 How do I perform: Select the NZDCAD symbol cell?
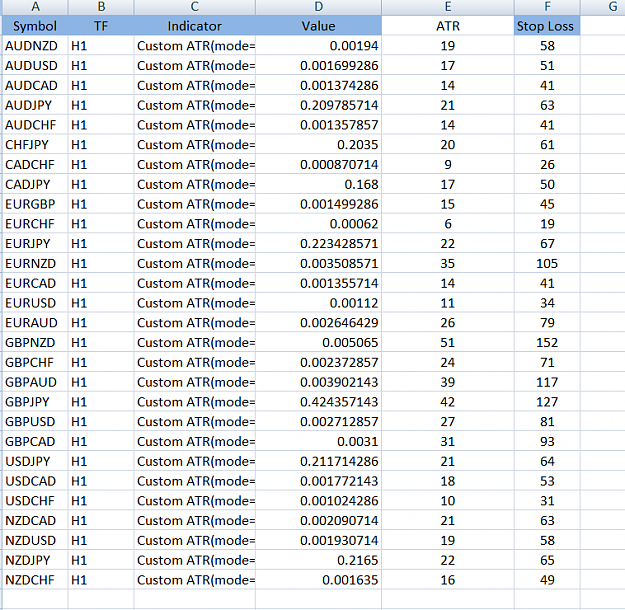coord(35,520)
